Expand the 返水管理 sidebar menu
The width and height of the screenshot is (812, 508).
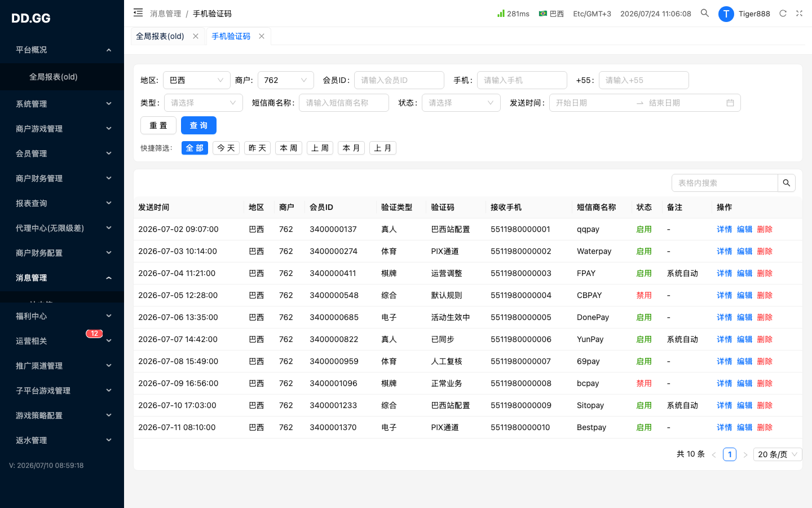pos(62,440)
